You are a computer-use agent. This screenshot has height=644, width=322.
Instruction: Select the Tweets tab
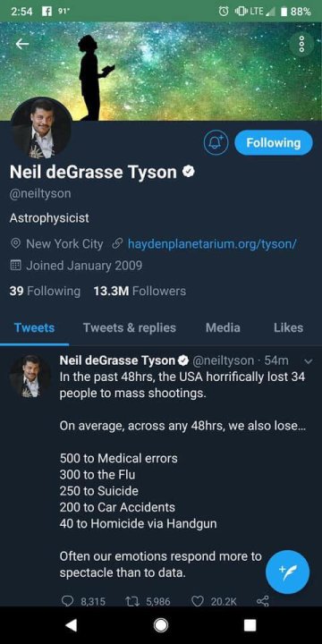coord(35,327)
